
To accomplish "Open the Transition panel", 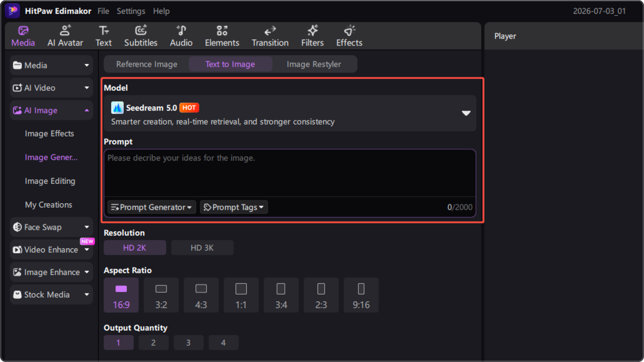I will pos(270,36).
